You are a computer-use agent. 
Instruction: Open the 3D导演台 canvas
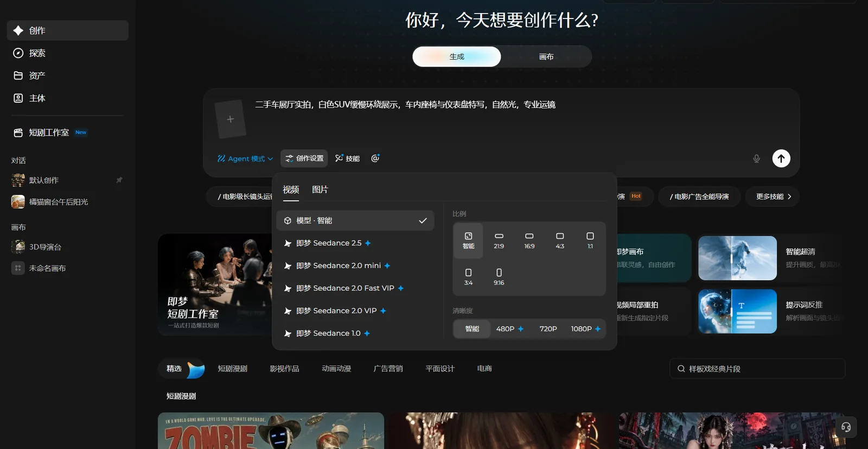[x=68, y=247]
